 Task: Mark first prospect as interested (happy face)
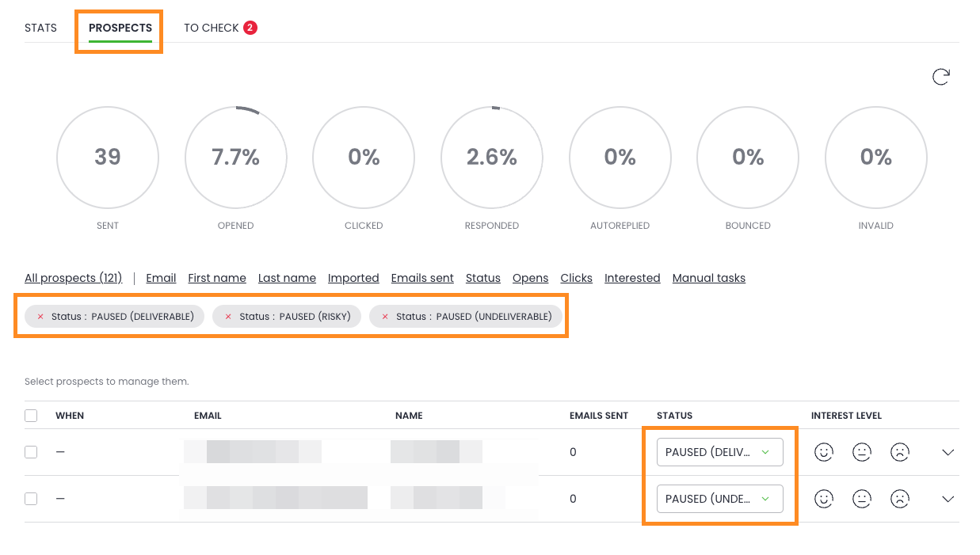point(824,452)
